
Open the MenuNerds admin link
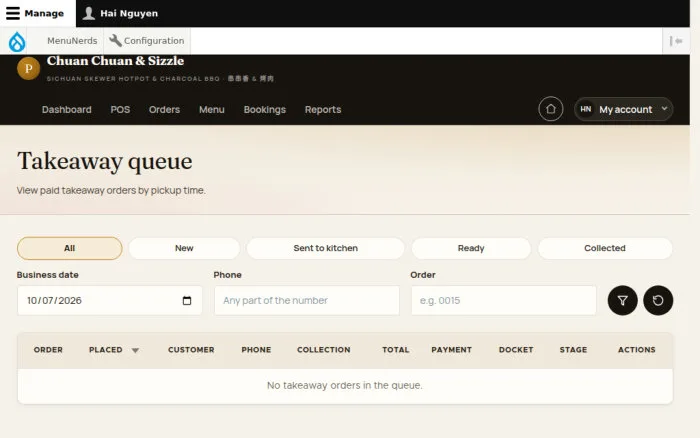[72, 41]
